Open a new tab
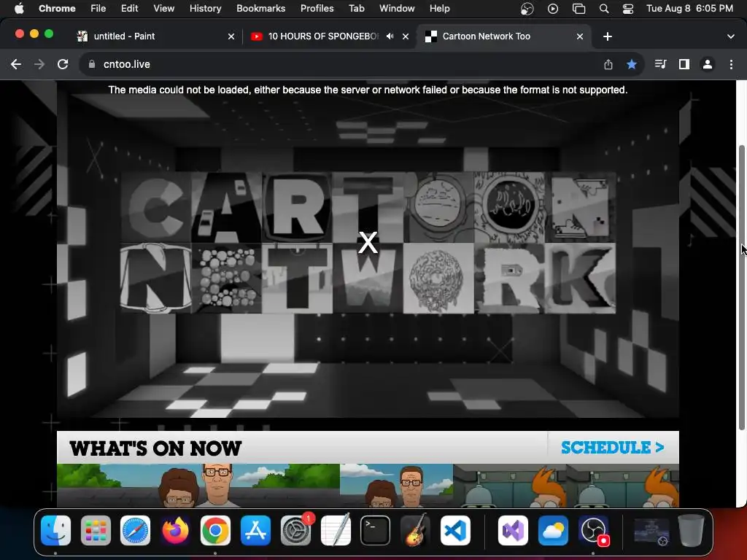The height and width of the screenshot is (560, 747). coord(608,36)
